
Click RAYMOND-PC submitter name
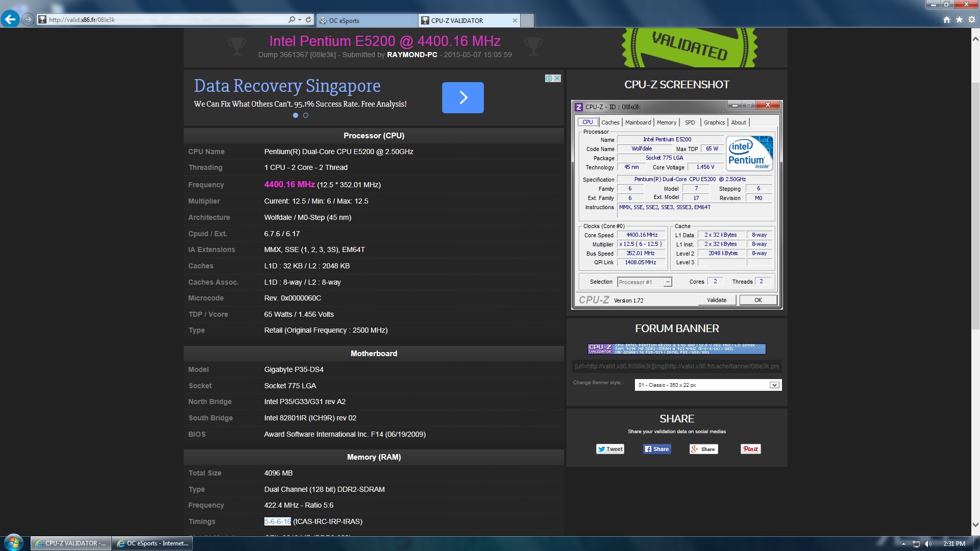point(412,55)
